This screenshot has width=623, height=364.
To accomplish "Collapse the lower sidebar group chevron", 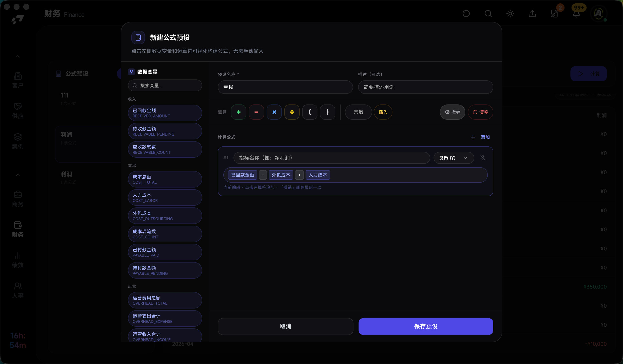I will [x=18, y=175].
